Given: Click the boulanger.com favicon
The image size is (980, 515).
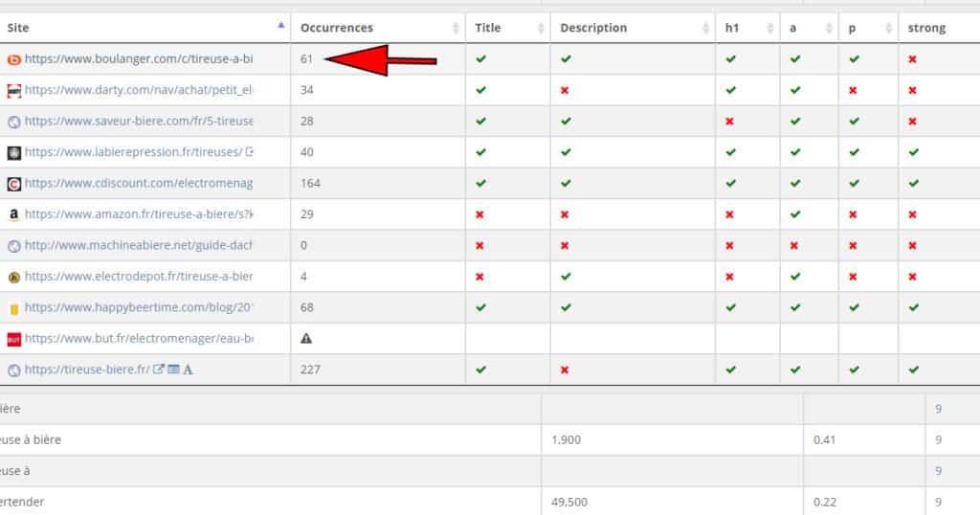Looking at the screenshot, I should [x=13, y=59].
